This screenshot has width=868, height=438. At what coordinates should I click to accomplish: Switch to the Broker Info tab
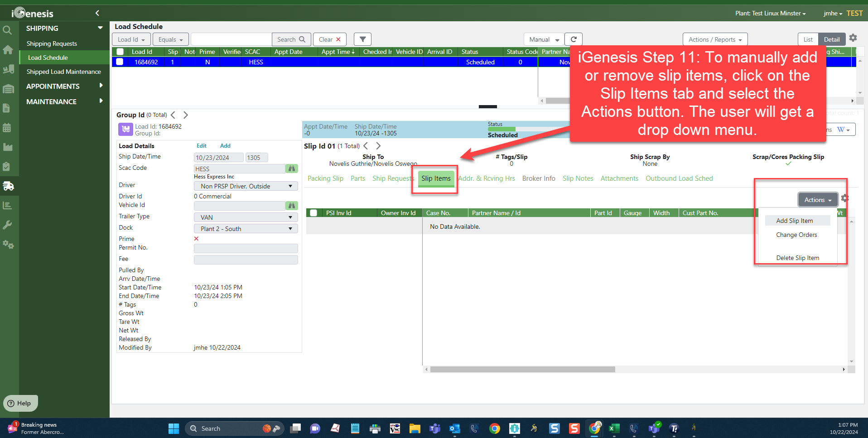[539, 178]
